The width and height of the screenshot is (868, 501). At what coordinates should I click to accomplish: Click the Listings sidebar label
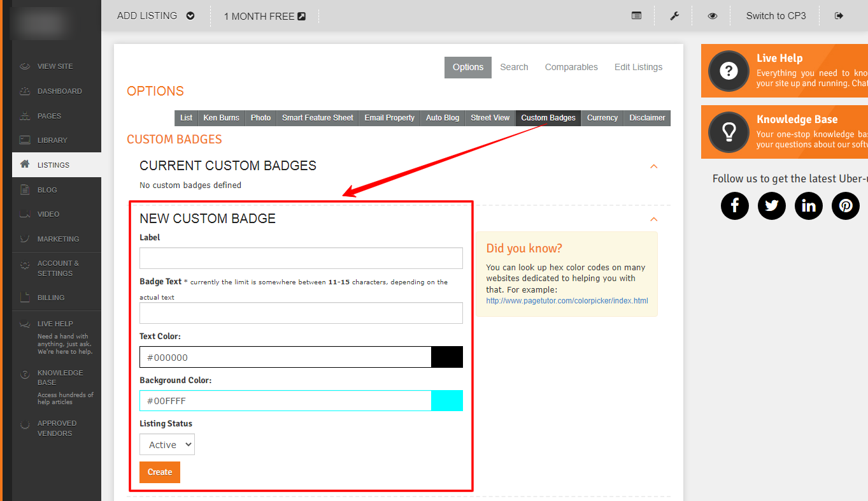click(x=53, y=165)
